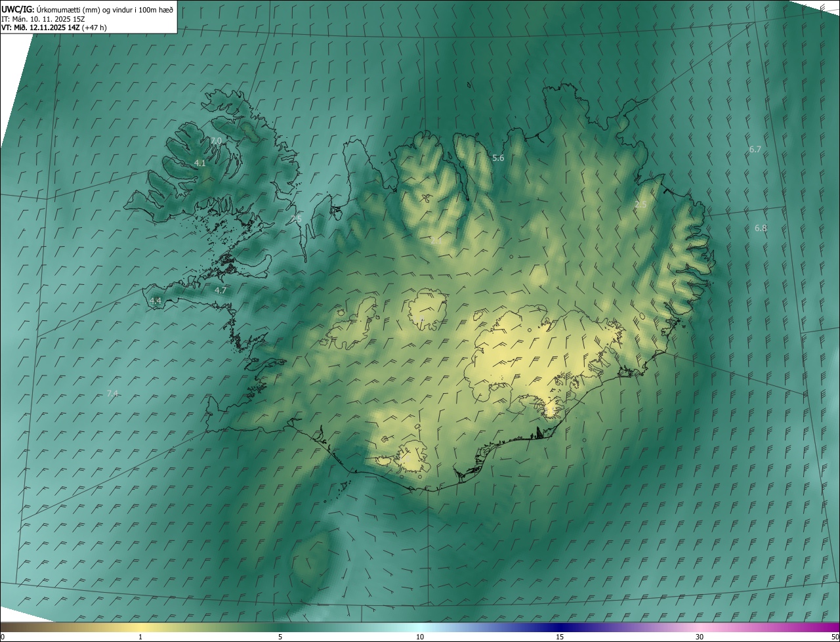
Task: Click the 4.4 value label on the map
Action: pyautogui.click(x=155, y=301)
